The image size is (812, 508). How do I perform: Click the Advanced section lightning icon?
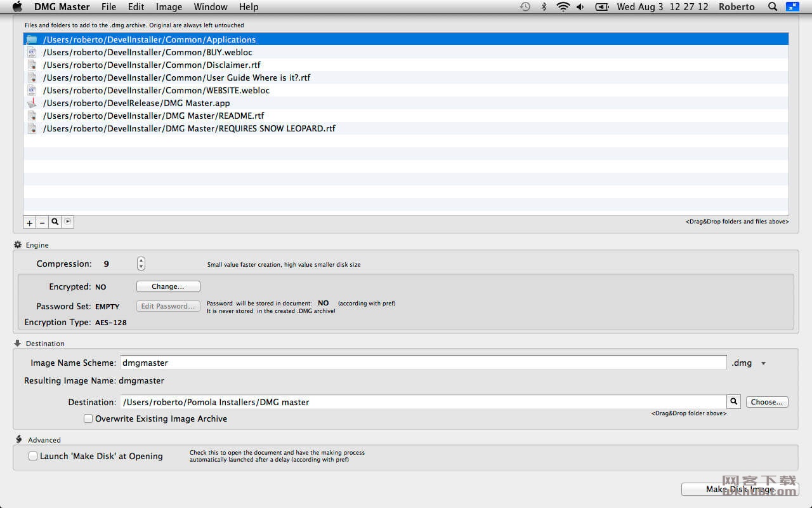tap(18, 439)
